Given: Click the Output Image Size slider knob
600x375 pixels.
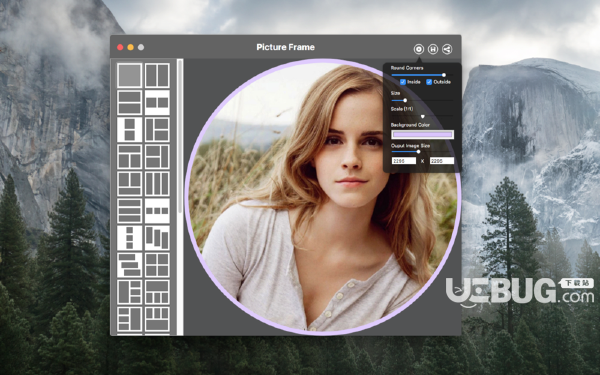Looking at the screenshot, I should pos(418,152).
